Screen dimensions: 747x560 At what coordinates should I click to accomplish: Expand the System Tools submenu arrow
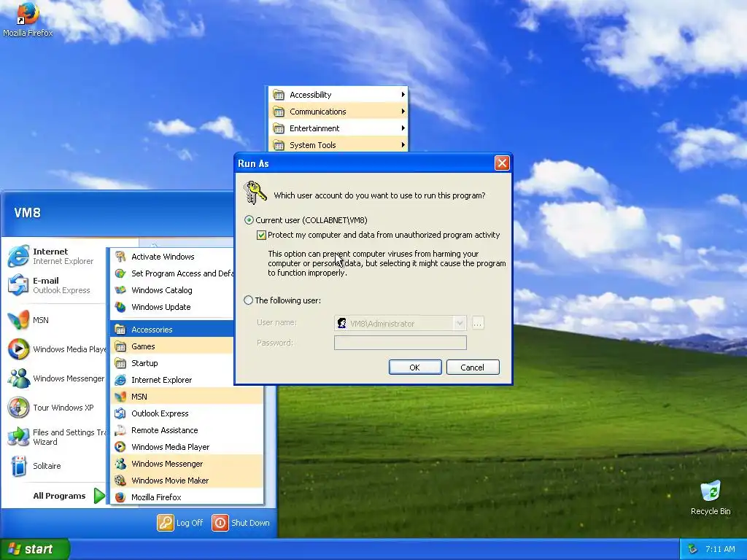[403, 145]
